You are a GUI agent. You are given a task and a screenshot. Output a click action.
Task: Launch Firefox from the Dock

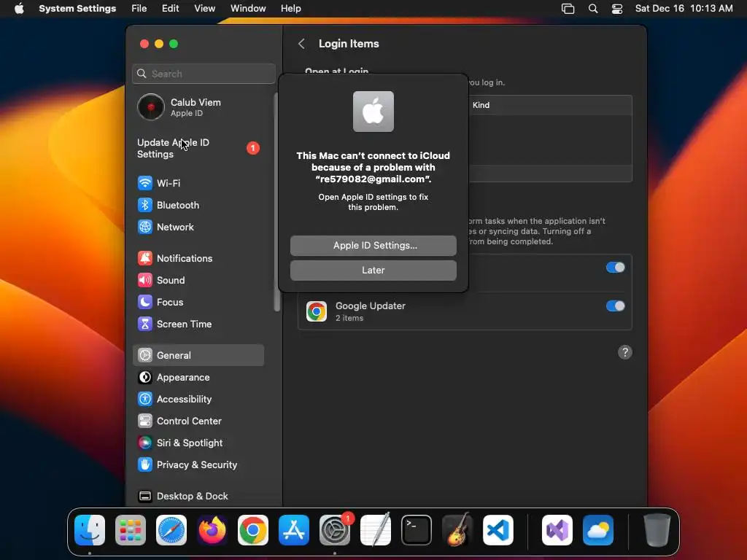[x=212, y=530]
